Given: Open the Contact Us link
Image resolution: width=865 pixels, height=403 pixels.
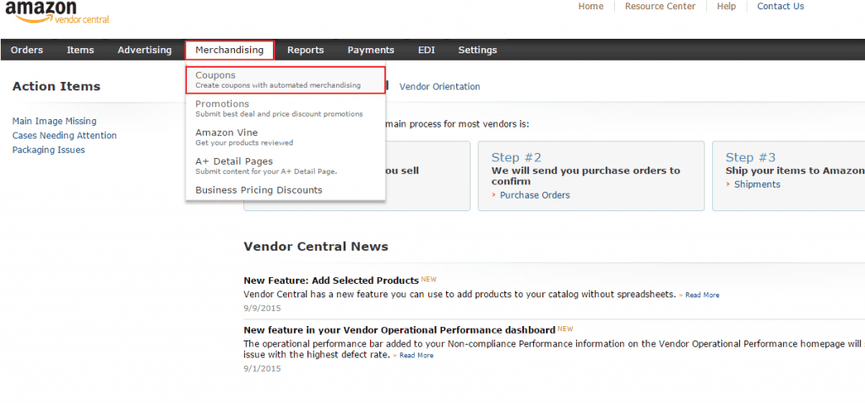Looking at the screenshot, I should [x=781, y=7].
